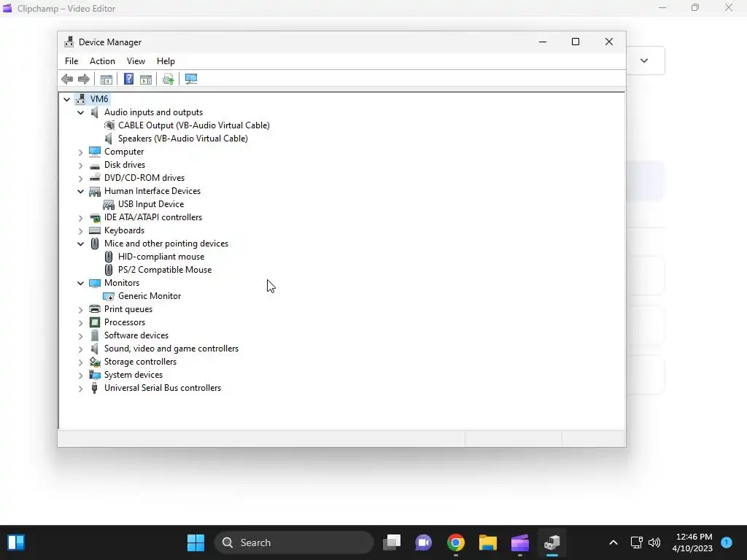Click the Storage controllers icon

point(95,362)
